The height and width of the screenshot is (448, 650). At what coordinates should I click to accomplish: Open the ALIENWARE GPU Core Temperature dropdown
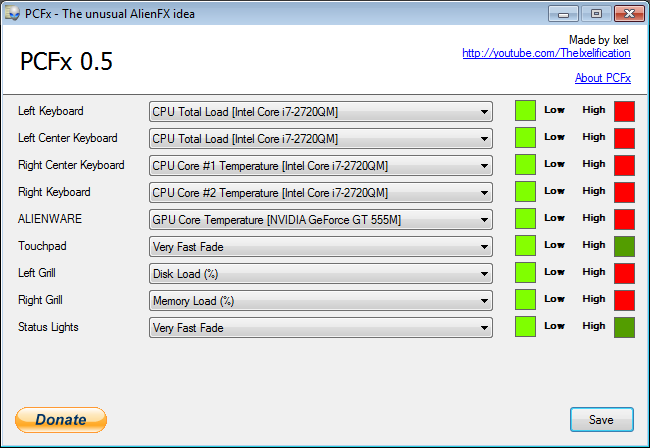320,220
